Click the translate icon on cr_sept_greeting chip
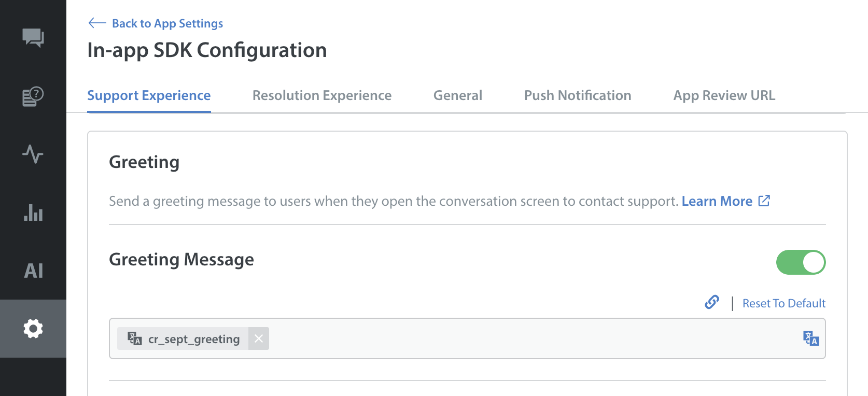Image resolution: width=868 pixels, height=396 pixels. point(135,339)
